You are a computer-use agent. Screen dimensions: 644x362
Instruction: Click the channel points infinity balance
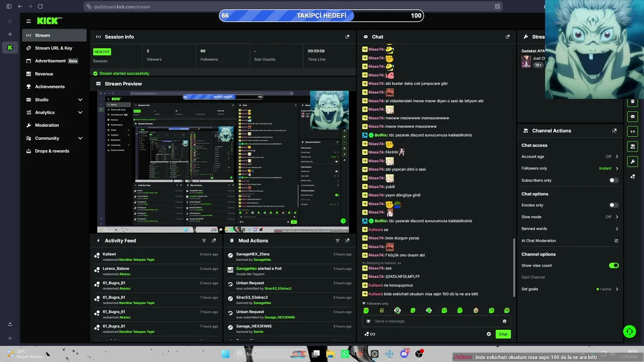point(370,334)
